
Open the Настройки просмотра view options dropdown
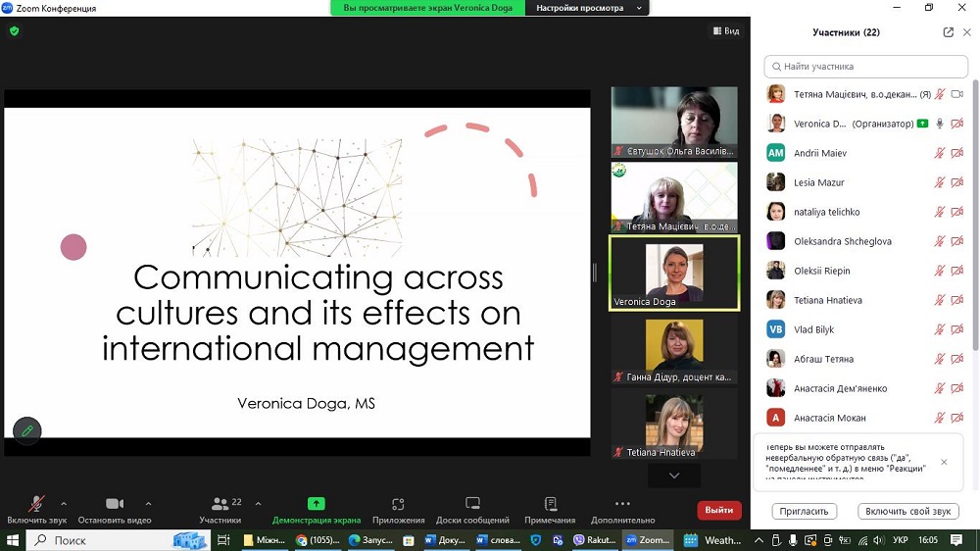point(586,8)
